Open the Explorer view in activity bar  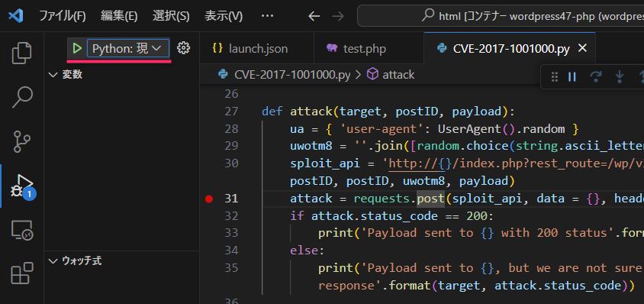tap(22, 53)
